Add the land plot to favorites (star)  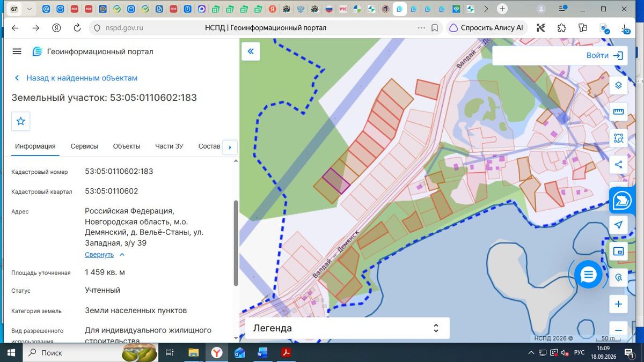click(x=21, y=121)
